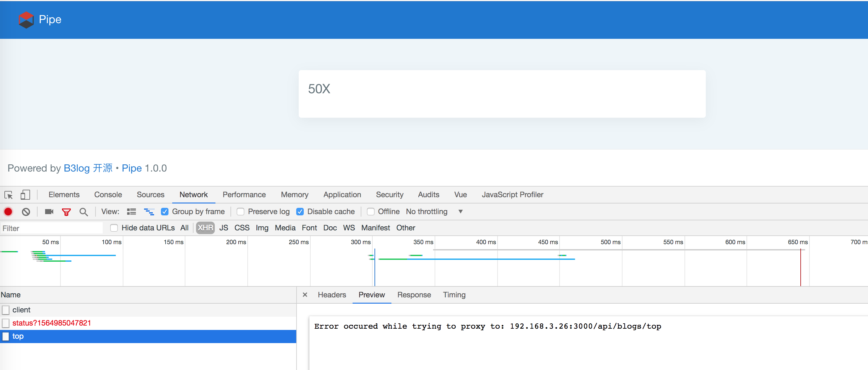This screenshot has height=370, width=868.
Task: Switch to large request rows view icon
Action: click(x=132, y=212)
